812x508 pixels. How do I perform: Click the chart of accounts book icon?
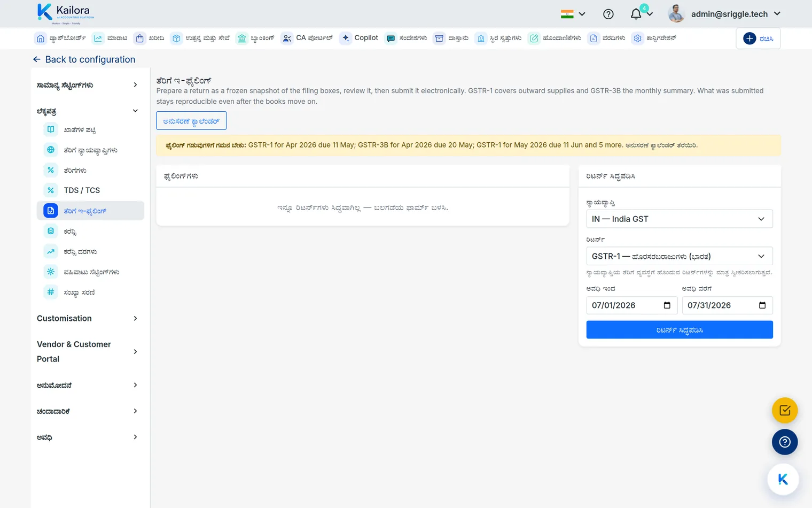[51, 129]
